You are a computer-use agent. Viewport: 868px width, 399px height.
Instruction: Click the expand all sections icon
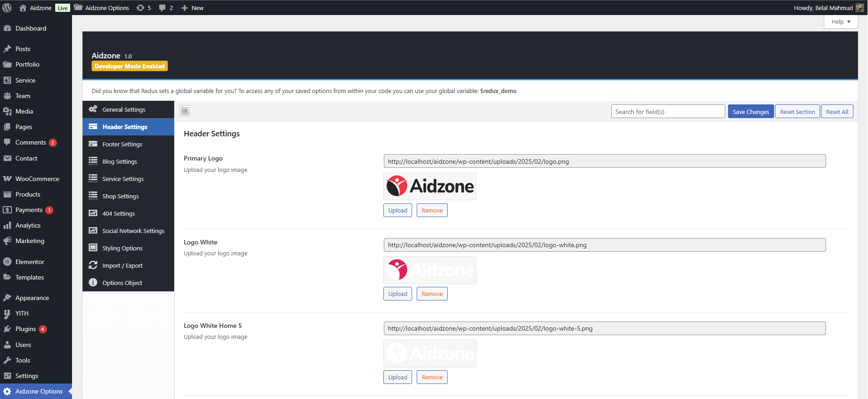185,111
